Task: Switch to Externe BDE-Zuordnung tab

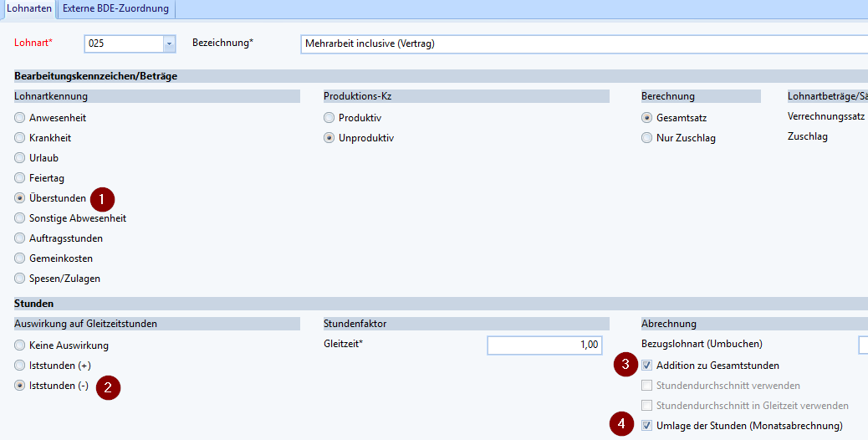Action: tap(115, 8)
